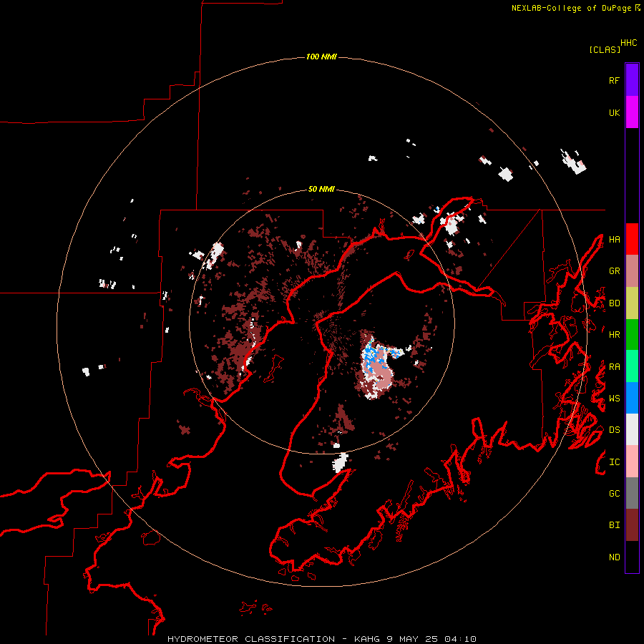Select the GC gray legend swatch
The height and width of the screenshot is (644, 644).
(x=632, y=493)
